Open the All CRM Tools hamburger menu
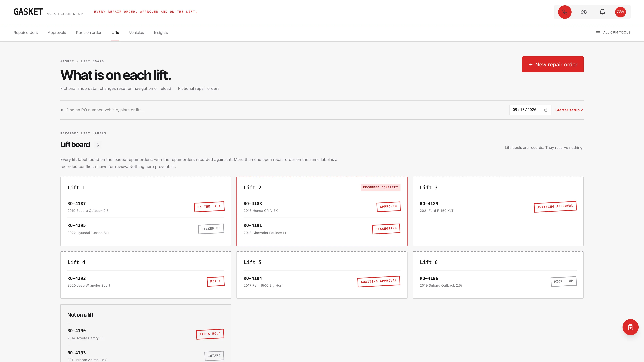 pyautogui.click(x=613, y=33)
